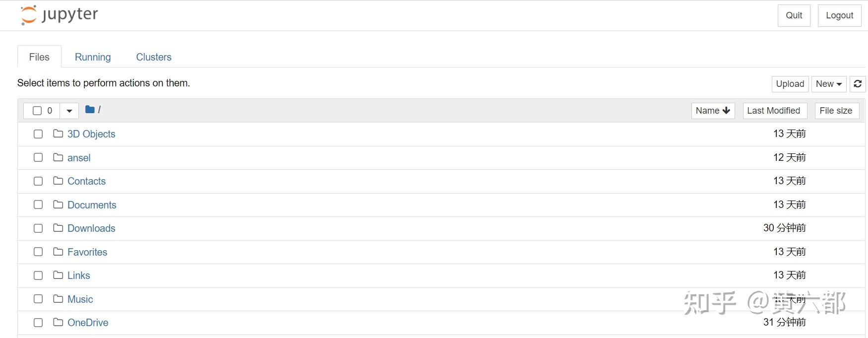Click the Logout button

click(839, 15)
